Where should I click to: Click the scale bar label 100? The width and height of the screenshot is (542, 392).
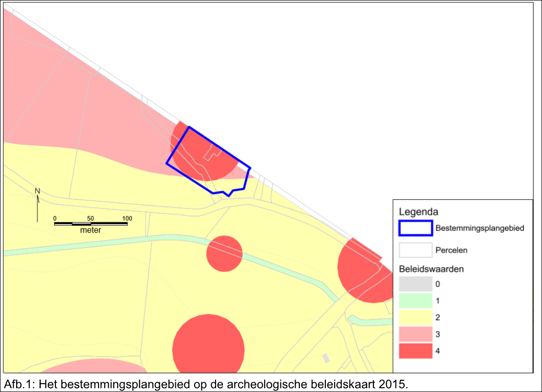(127, 219)
